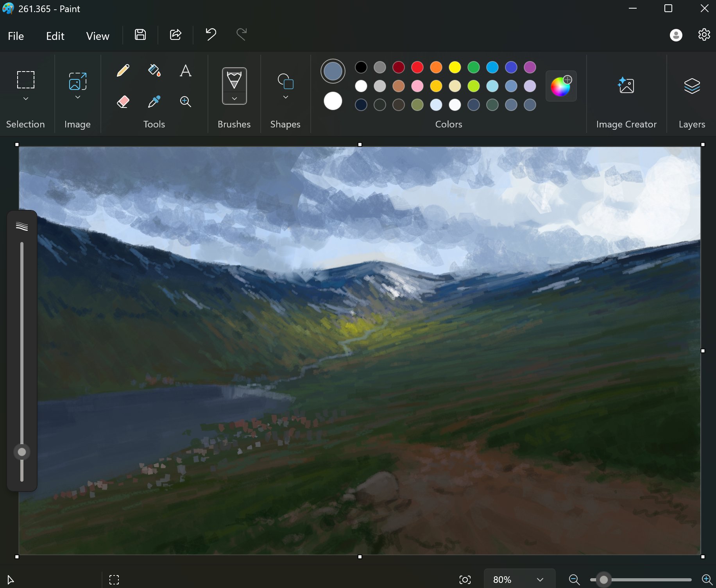Viewport: 716px width, 588px height.
Task: Pick the olive green custom swatch
Action: tap(417, 105)
